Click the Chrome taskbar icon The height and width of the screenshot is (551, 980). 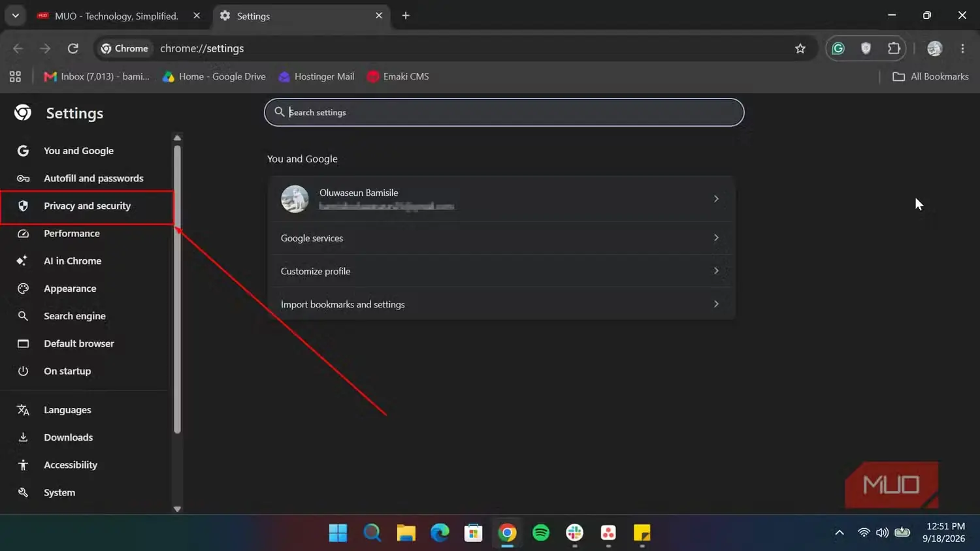(x=508, y=533)
